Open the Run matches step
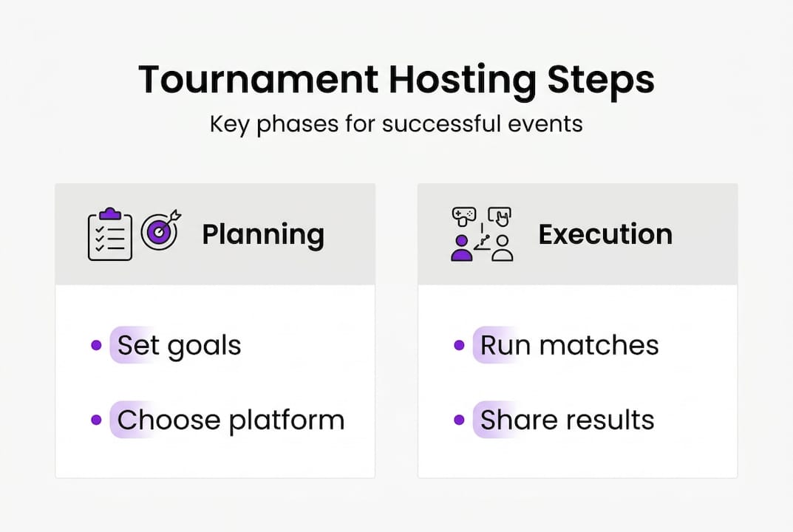 [x=569, y=345]
